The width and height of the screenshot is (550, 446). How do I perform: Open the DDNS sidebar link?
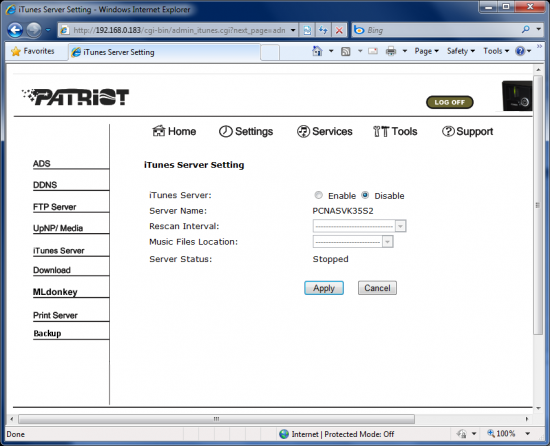(x=45, y=185)
